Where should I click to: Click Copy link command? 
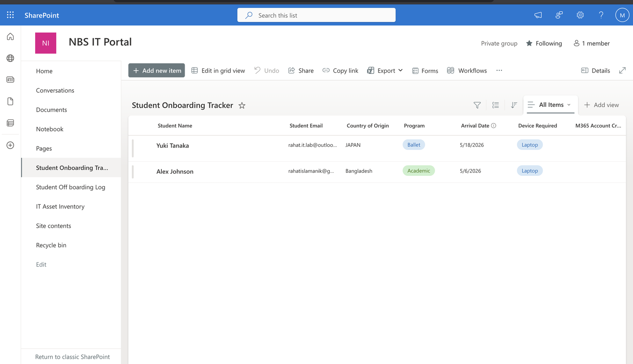tap(340, 70)
